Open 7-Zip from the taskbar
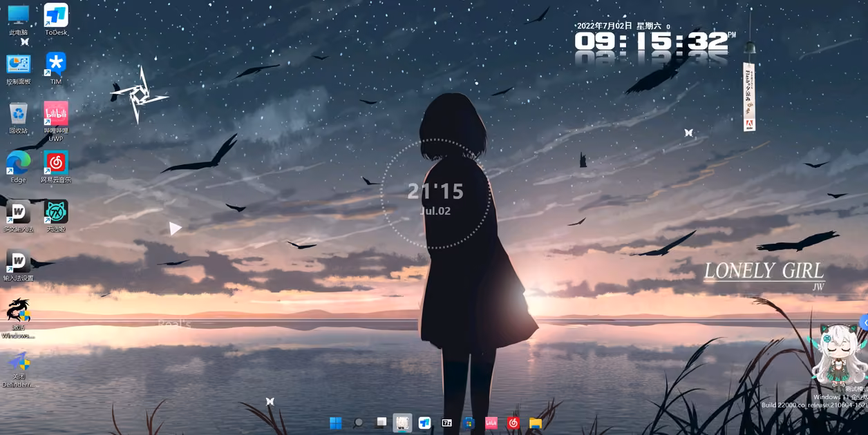868x435 pixels. (446, 423)
